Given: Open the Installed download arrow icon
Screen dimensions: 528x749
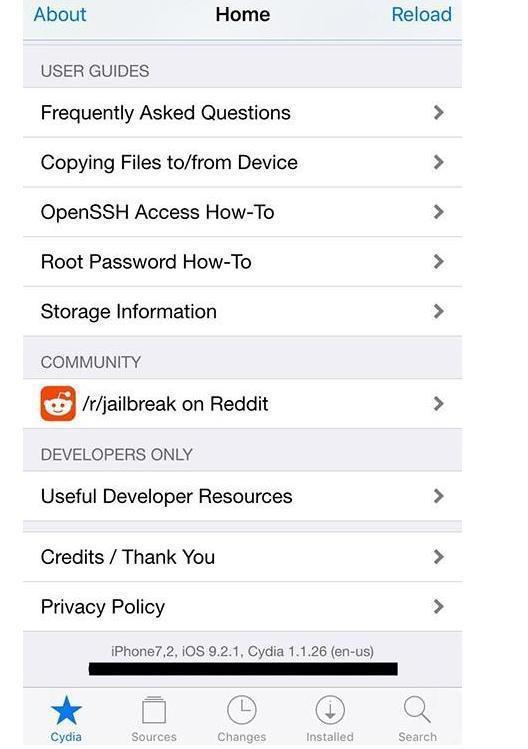Looking at the screenshot, I should coord(330,710).
